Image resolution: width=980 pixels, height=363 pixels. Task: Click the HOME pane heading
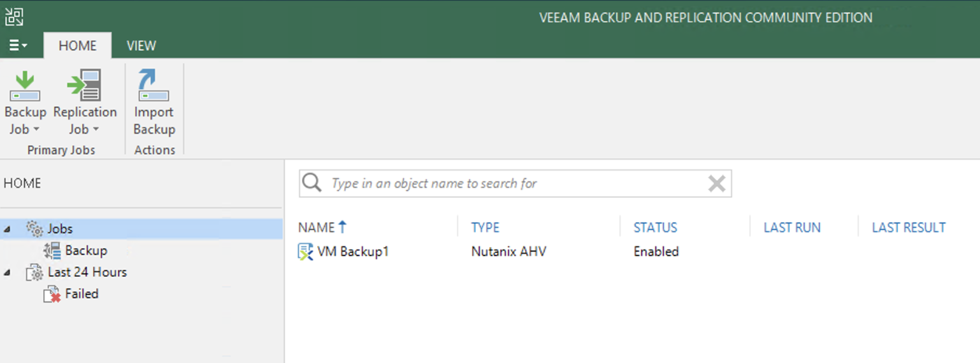(22, 183)
